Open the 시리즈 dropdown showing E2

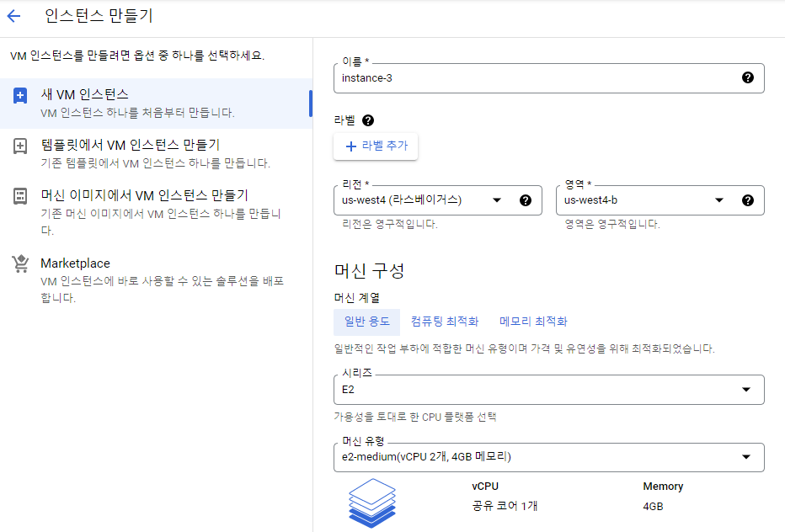tap(548, 390)
